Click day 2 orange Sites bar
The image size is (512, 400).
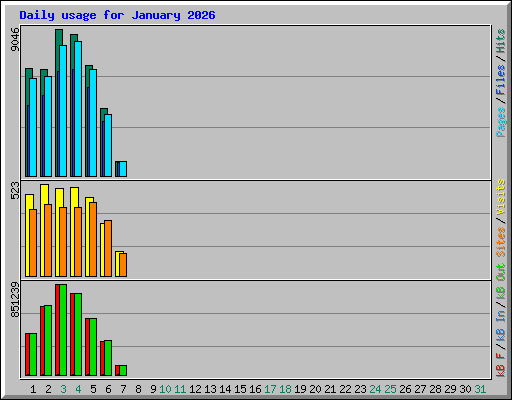pyautogui.click(x=48, y=240)
